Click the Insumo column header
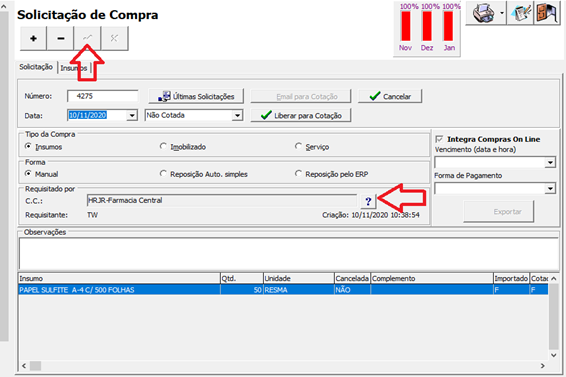Screen dimensions: 566x377 click(119, 278)
